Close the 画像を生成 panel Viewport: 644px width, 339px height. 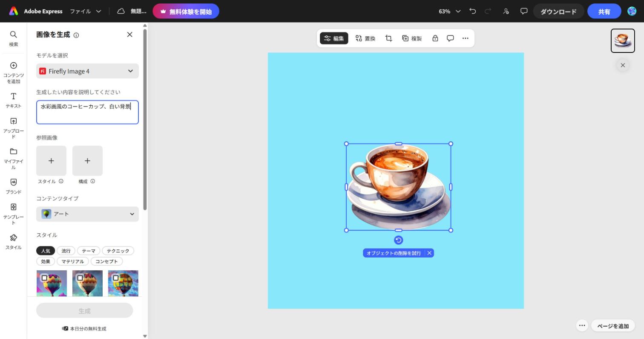pyautogui.click(x=130, y=35)
